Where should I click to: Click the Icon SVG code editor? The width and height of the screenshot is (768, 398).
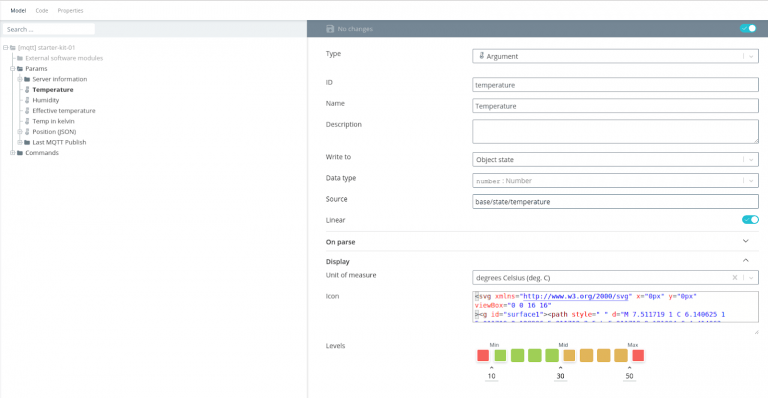615,307
